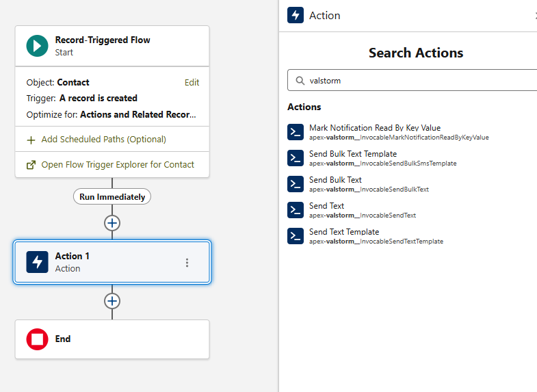537x392 pixels.
Task: Click the Send Bulk Text Template icon
Action: pos(296,158)
